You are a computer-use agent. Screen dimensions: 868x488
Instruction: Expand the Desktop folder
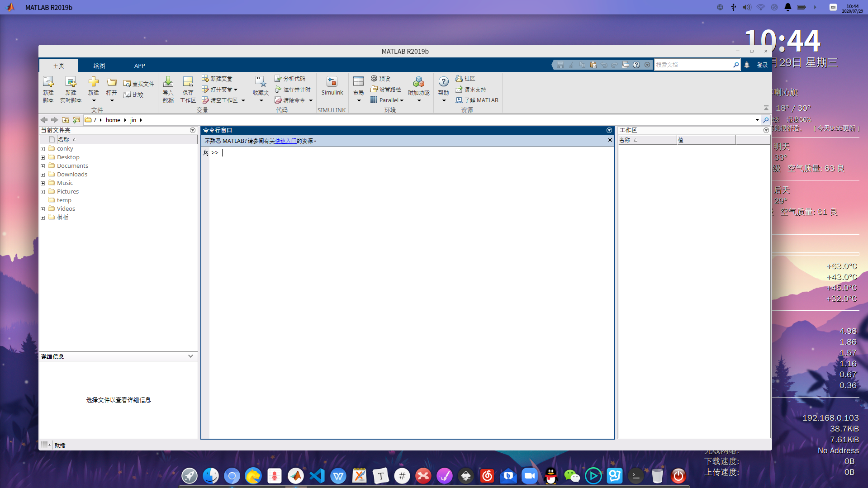coord(43,157)
